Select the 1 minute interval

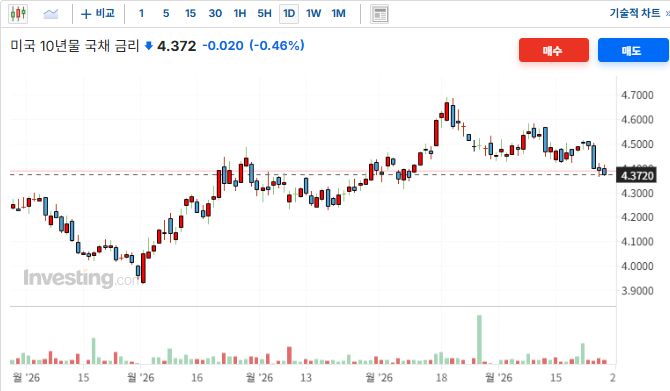coord(141,14)
